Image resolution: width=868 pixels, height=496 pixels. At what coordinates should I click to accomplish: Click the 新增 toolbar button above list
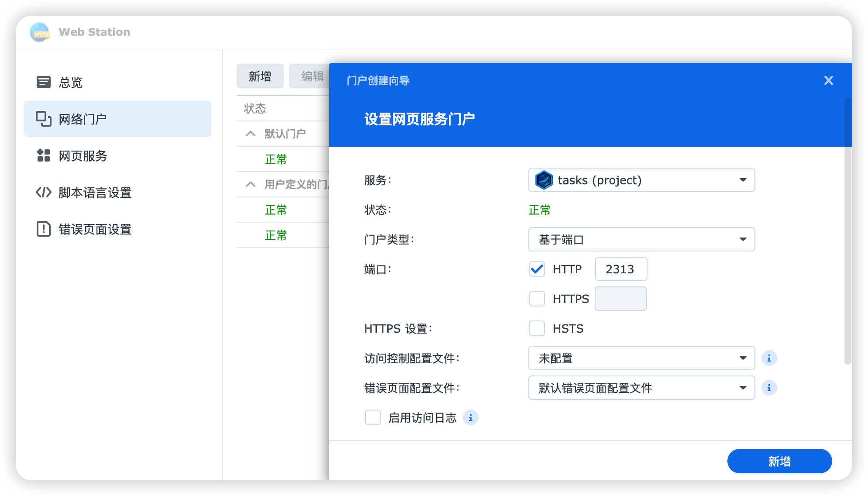point(260,76)
